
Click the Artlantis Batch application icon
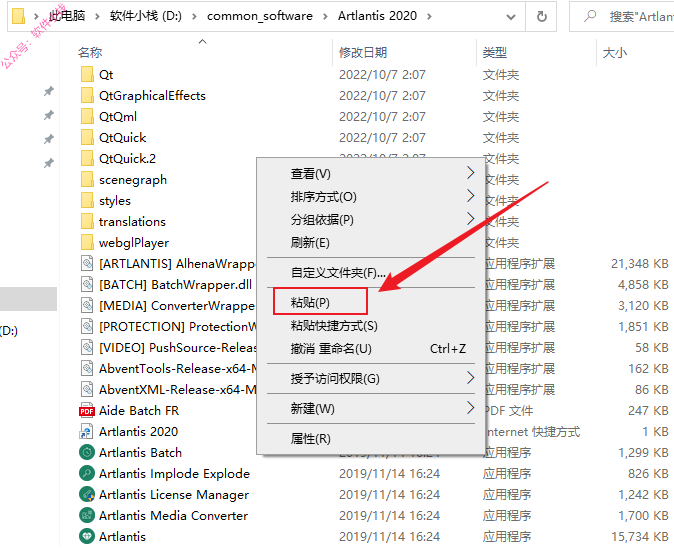coord(87,452)
